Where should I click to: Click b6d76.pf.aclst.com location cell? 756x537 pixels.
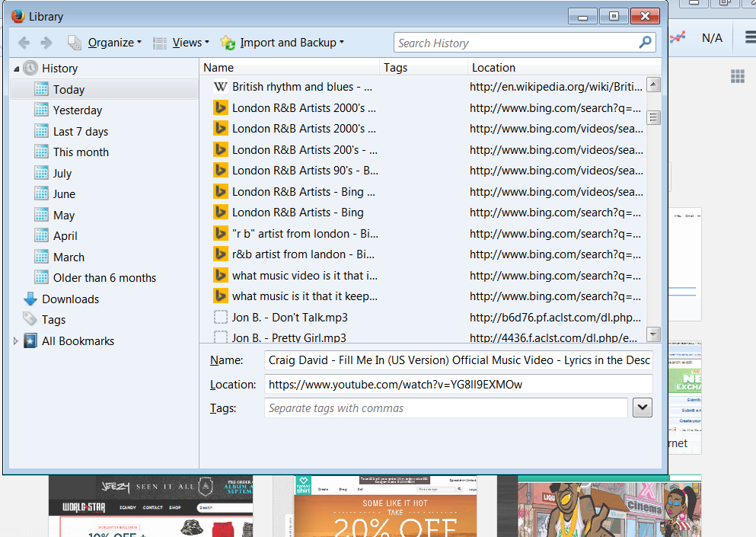point(556,318)
